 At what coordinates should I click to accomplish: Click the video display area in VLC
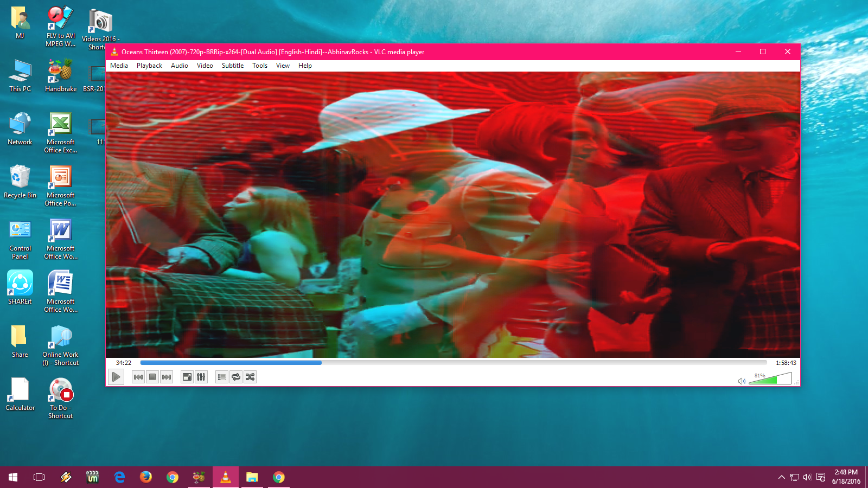tap(453, 215)
